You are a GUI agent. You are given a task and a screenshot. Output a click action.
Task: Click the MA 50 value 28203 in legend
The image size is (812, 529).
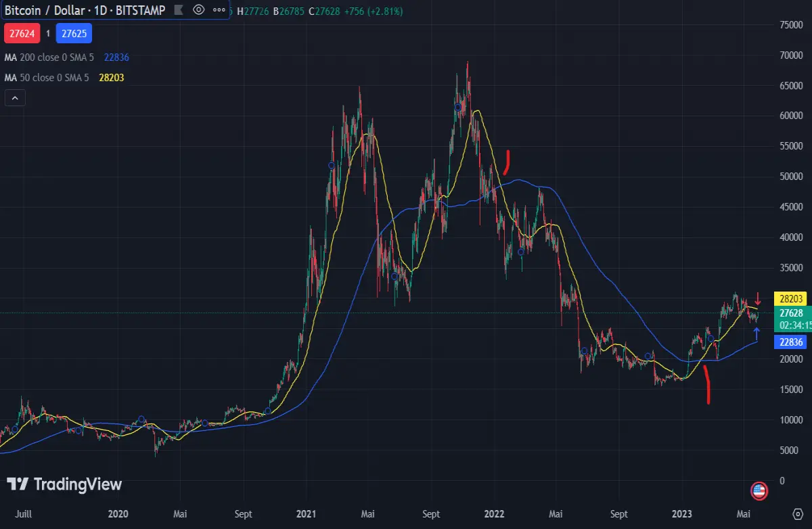tap(111, 78)
